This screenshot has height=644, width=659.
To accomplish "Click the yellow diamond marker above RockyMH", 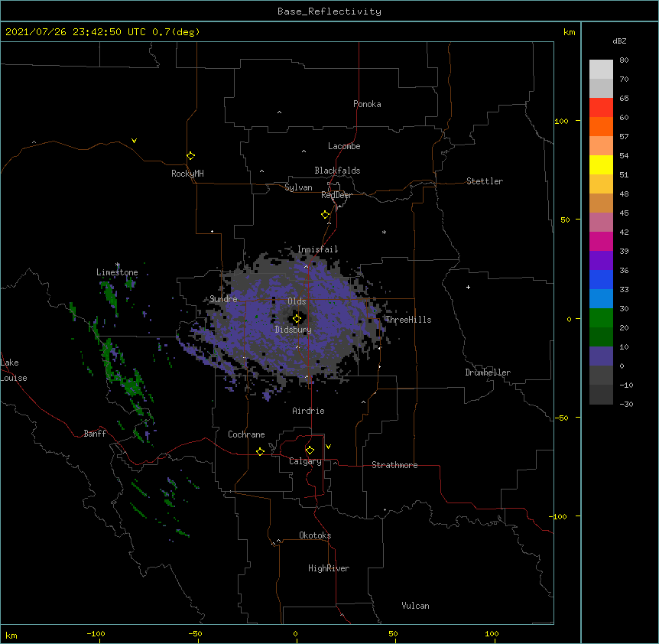I will coord(190,156).
